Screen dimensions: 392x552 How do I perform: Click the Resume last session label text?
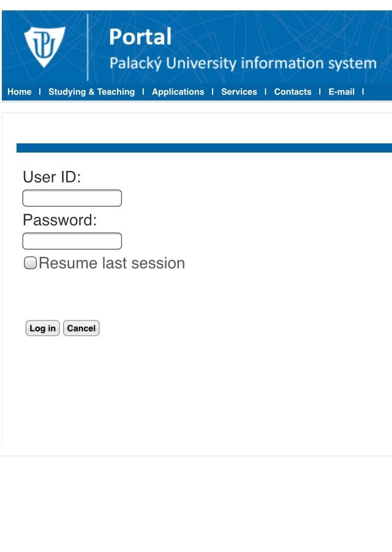112,263
